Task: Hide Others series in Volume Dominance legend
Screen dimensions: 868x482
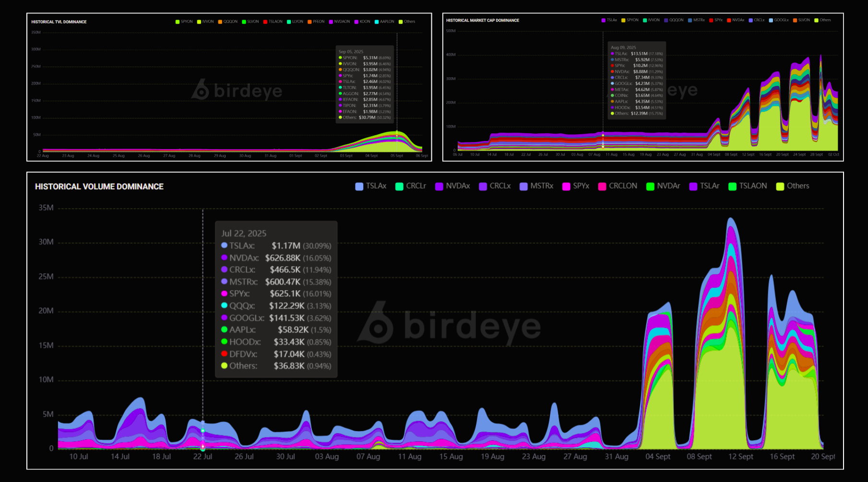Action: click(793, 186)
